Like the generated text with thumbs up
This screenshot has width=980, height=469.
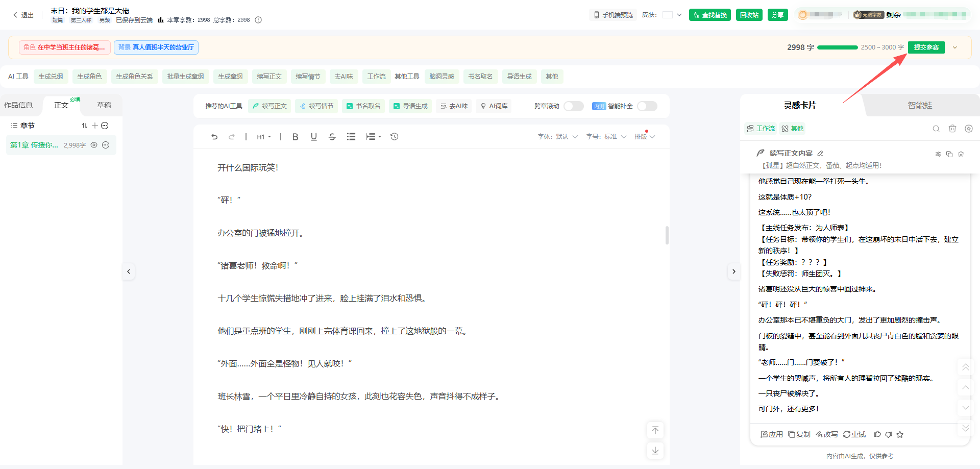(877, 434)
